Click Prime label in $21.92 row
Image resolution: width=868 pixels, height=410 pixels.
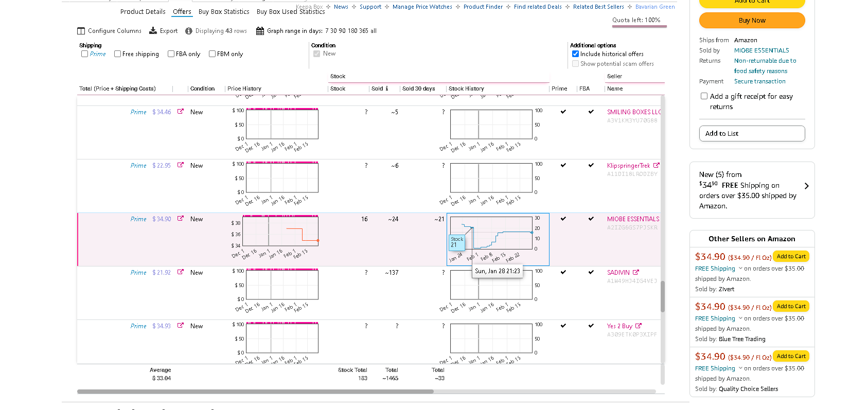(138, 272)
